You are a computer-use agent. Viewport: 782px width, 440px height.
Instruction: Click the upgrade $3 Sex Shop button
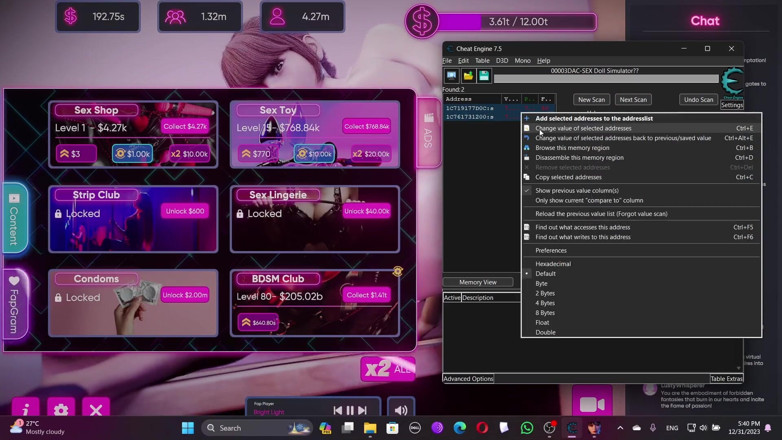point(76,154)
